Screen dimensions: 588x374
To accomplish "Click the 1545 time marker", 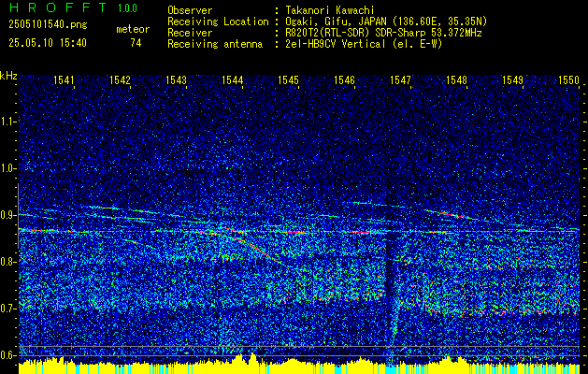I will tap(288, 79).
